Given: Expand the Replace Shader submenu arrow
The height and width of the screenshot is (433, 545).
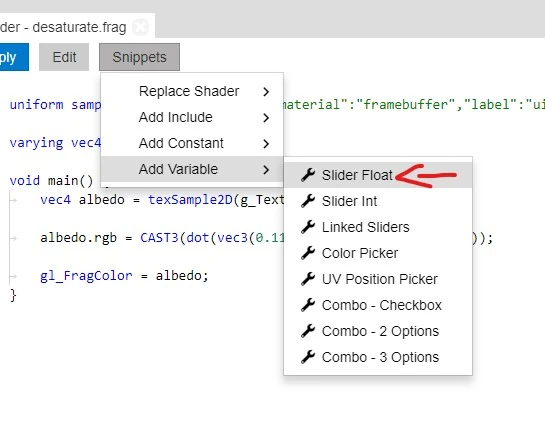Looking at the screenshot, I should [x=266, y=92].
